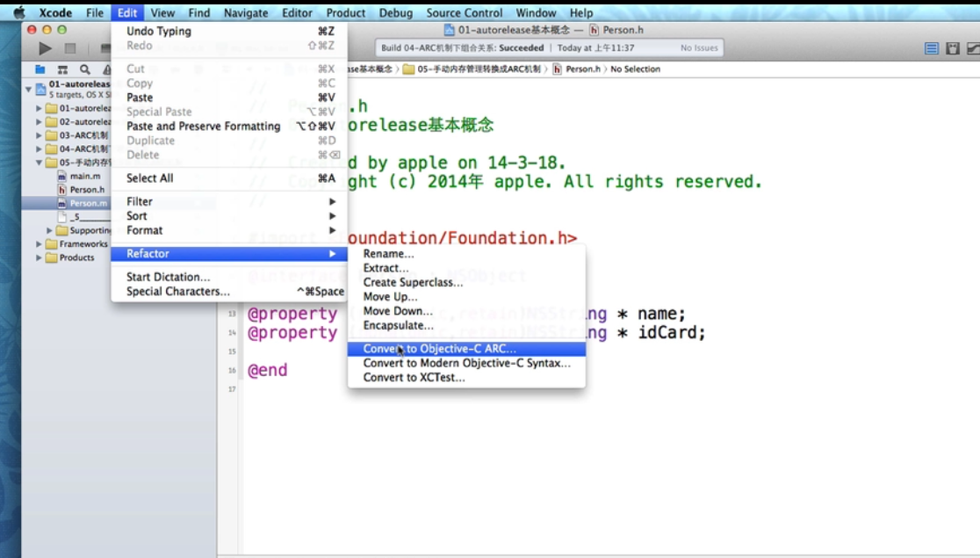Viewport: 980px width, 558px height.
Task: Open the Help menu
Action: 581,12
